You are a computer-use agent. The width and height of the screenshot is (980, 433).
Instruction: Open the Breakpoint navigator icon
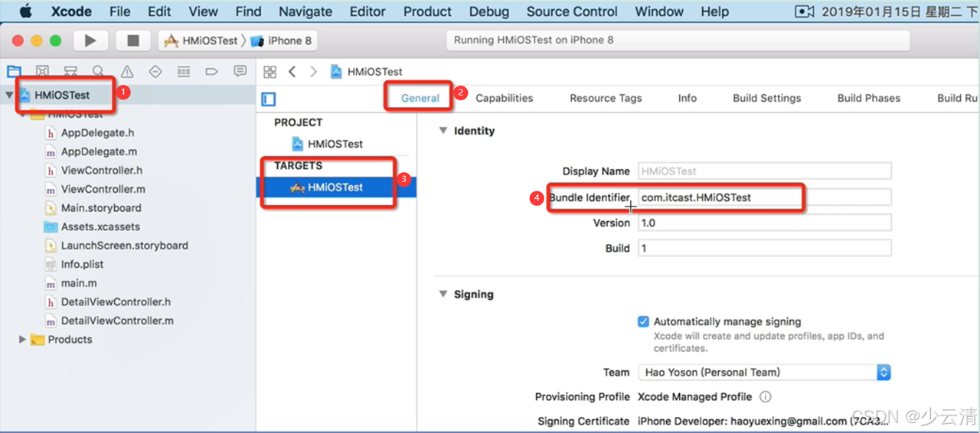point(212,72)
